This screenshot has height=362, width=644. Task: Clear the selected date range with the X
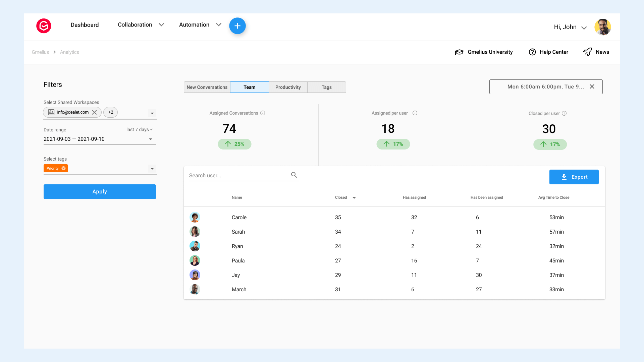coord(592,86)
